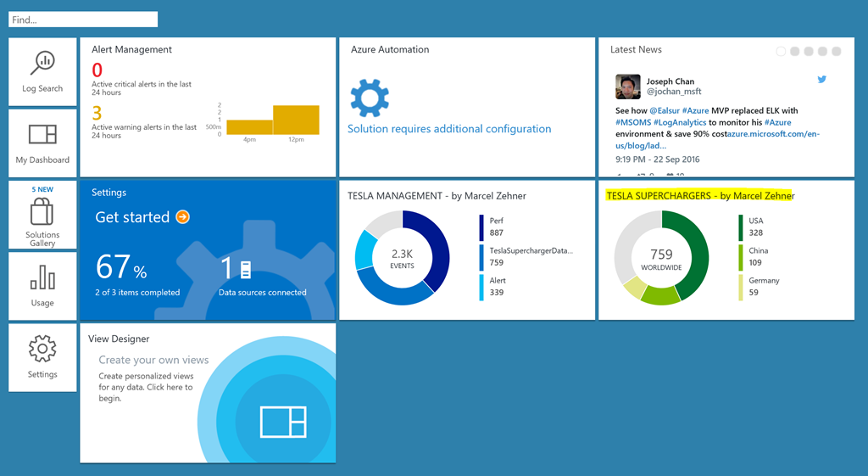This screenshot has width=868, height=476.
Task: Select the third Latest News page dot
Action: point(809,52)
